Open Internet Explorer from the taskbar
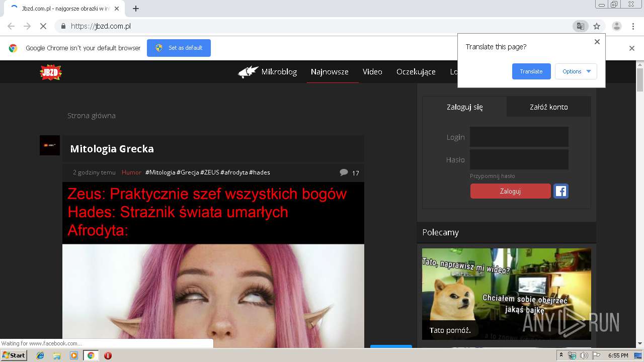The width and height of the screenshot is (644, 362). point(40,355)
